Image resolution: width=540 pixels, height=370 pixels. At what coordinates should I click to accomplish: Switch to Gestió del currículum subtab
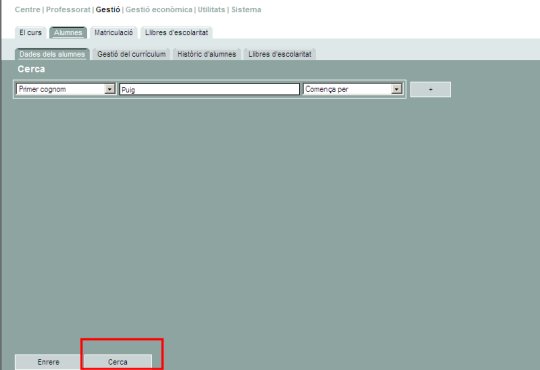pos(131,54)
